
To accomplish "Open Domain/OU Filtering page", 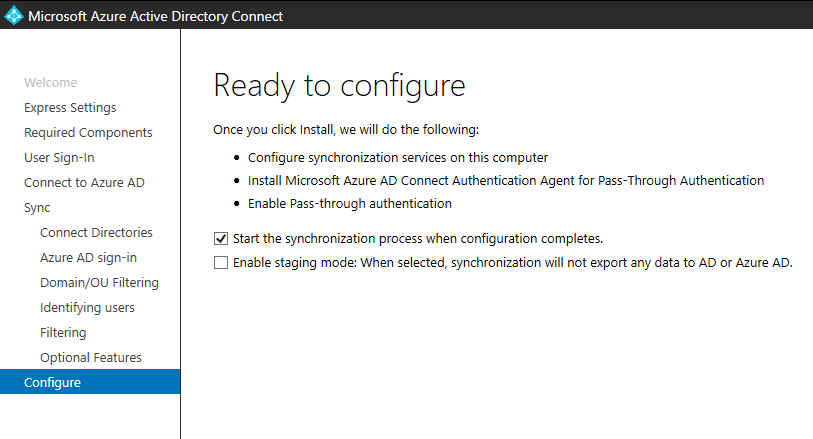I will pos(99,283).
